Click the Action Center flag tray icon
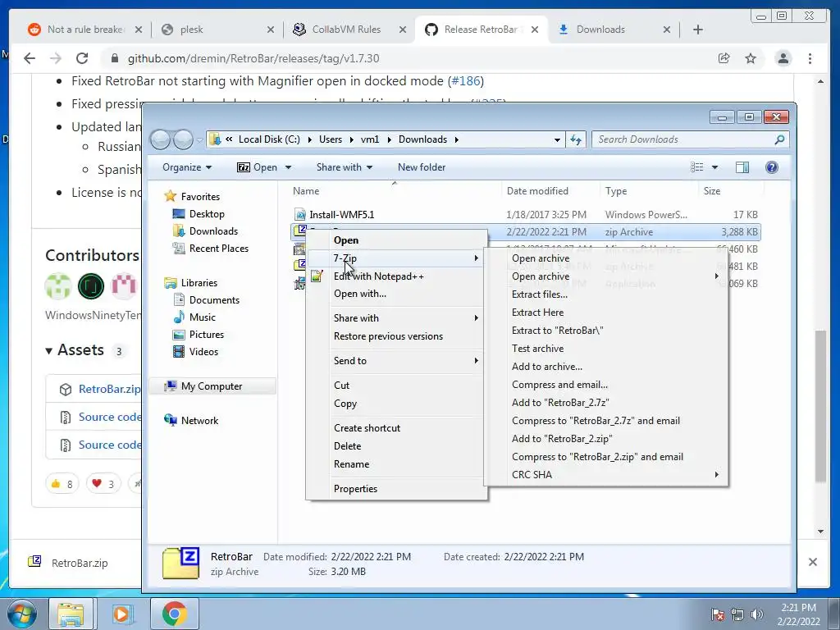Screen dimensions: 840x630 (717, 614)
